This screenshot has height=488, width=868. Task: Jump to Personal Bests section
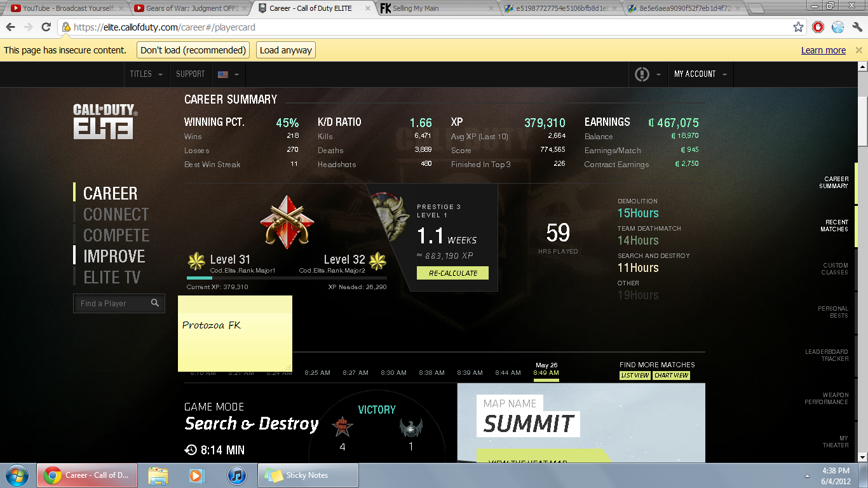pos(833,312)
